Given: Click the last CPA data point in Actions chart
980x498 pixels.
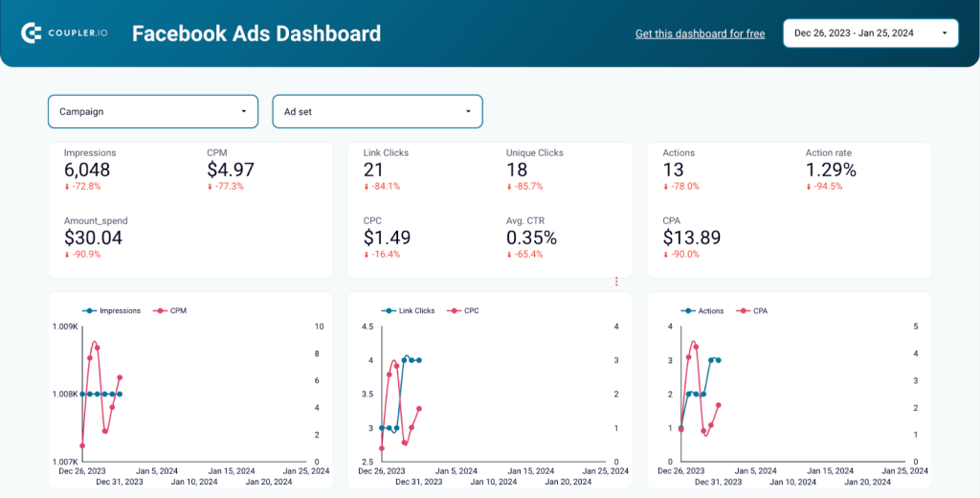Looking at the screenshot, I should tap(719, 405).
